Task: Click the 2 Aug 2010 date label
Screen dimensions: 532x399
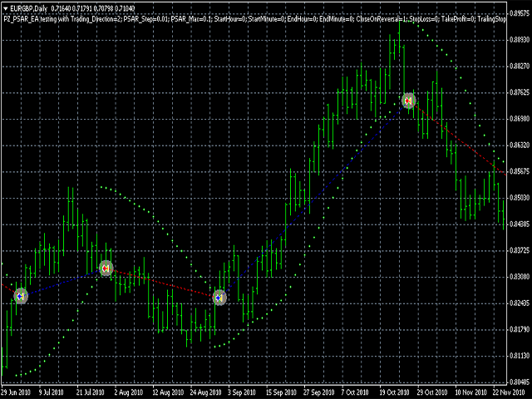Action: tap(129, 392)
